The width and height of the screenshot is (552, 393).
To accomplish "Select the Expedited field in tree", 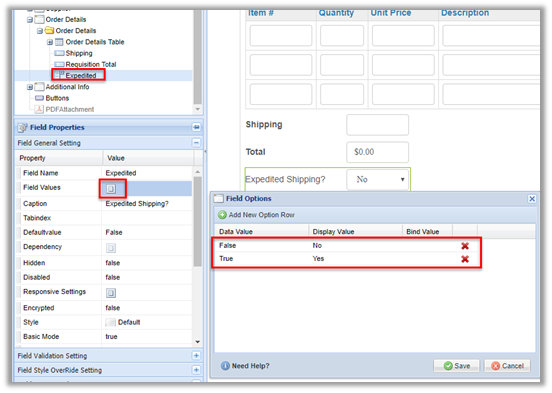I will pos(81,75).
